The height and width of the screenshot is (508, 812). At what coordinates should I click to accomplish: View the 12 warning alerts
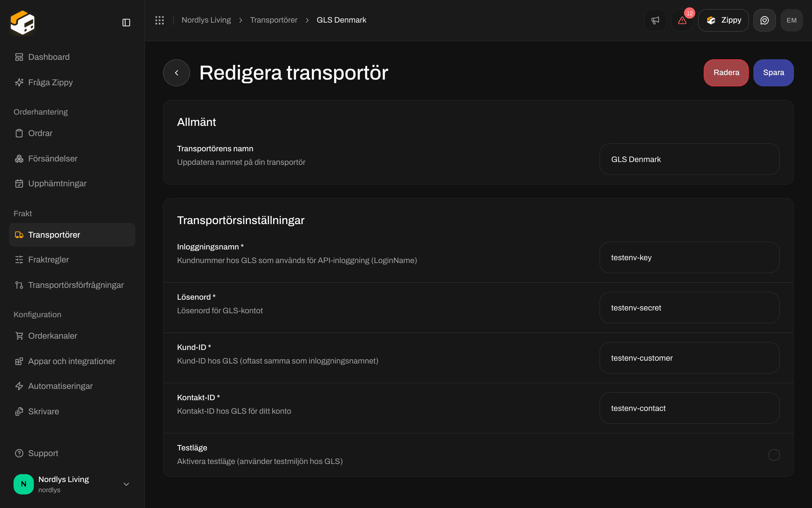pos(682,20)
